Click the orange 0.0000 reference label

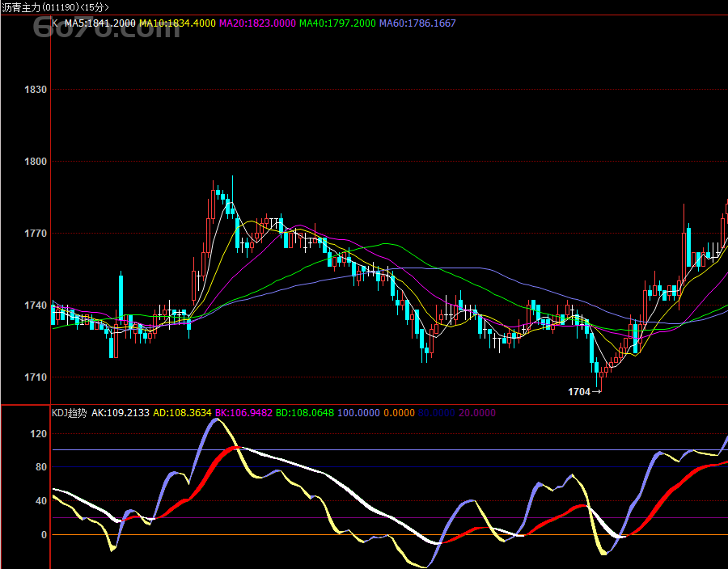(x=400, y=413)
